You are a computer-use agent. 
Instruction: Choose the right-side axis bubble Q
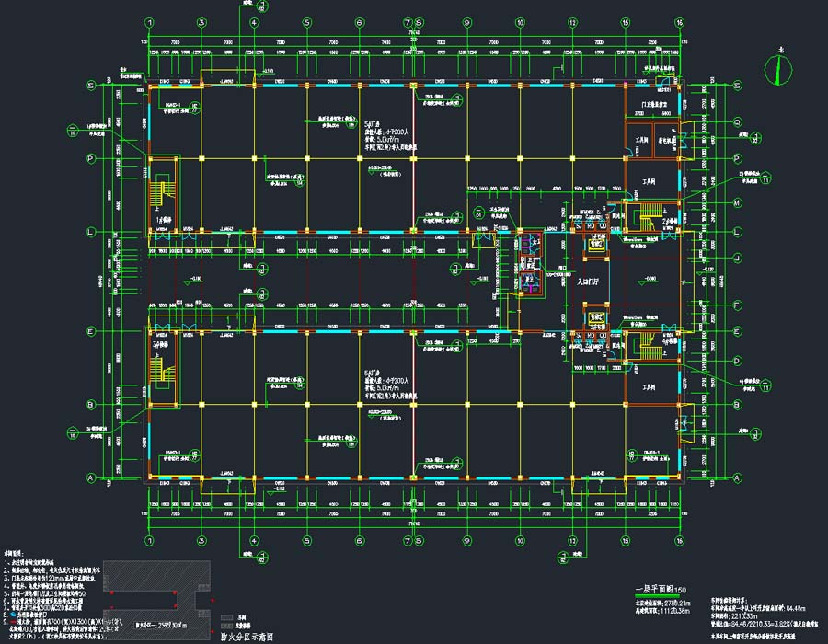pyautogui.click(x=737, y=122)
